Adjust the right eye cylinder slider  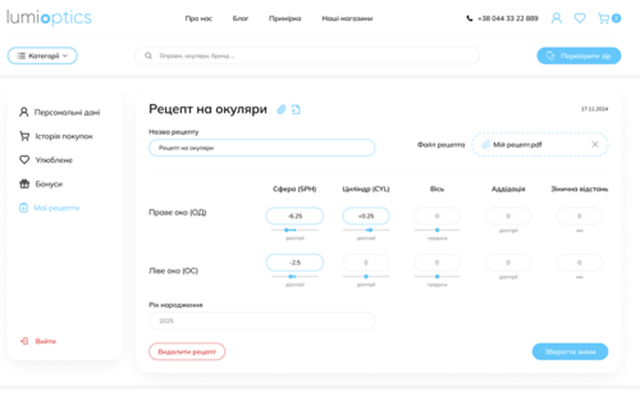tap(366, 230)
